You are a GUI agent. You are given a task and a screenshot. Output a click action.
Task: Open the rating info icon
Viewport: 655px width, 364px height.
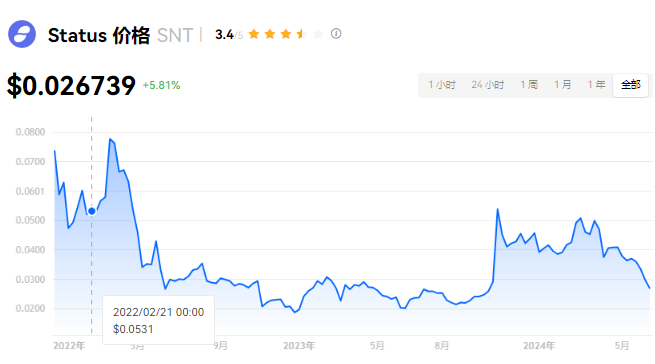[336, 33]
